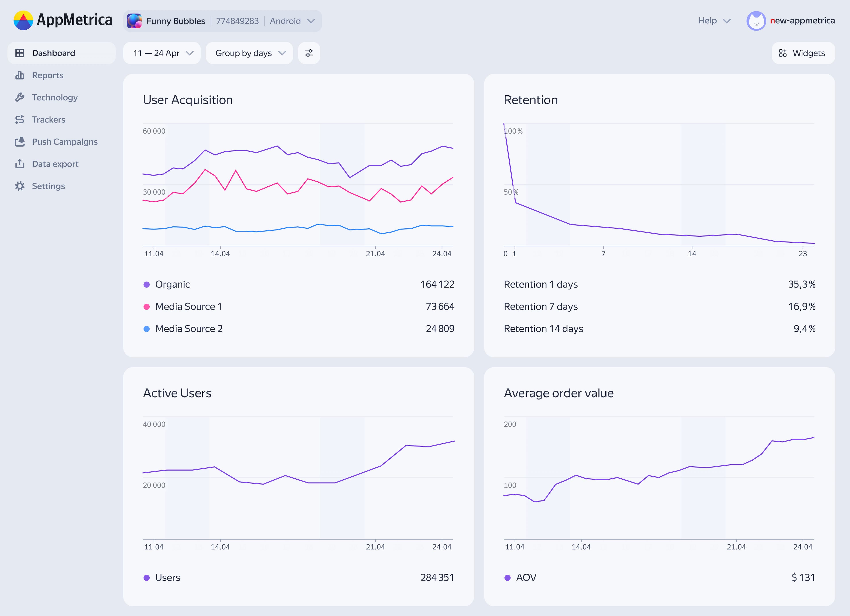
Task: Click the Reports bar chart icon
Action: (19, 75)
